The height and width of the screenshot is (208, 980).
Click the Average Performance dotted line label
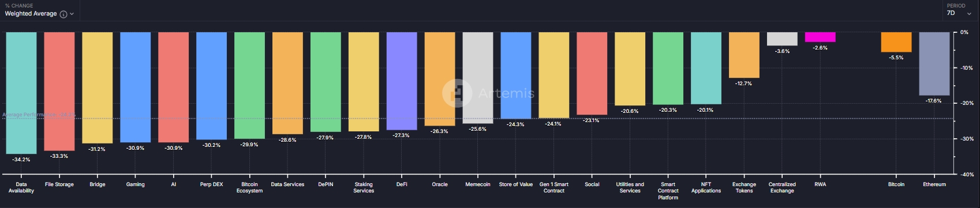click(x=39, y=115)
